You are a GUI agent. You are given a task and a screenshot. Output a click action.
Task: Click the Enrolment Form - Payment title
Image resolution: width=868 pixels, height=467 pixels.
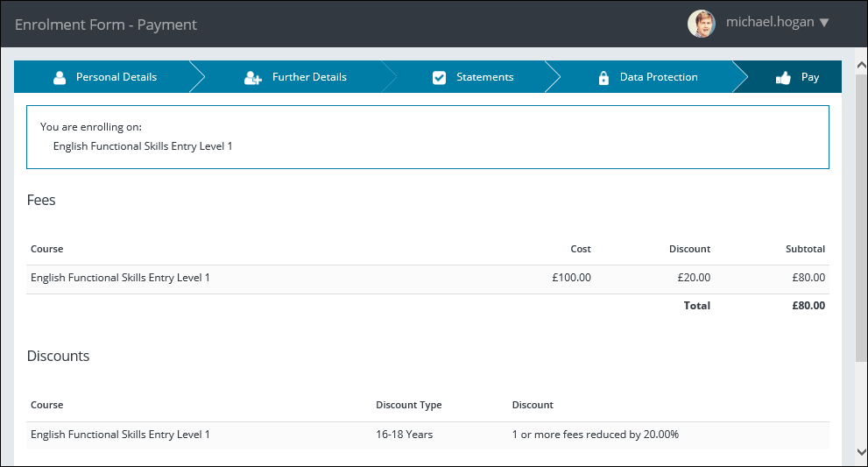[x=106, y=25]
